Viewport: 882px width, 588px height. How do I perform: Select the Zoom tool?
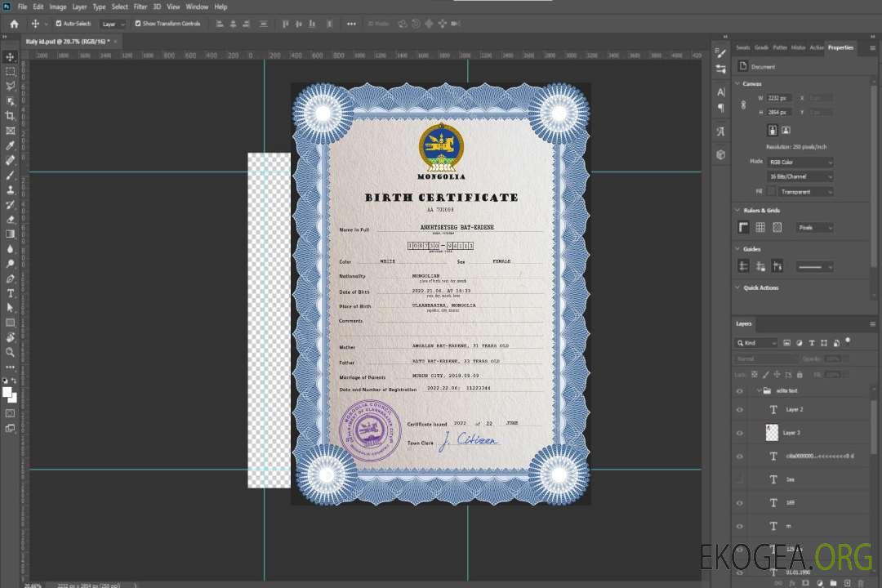[x=10, y=352]
